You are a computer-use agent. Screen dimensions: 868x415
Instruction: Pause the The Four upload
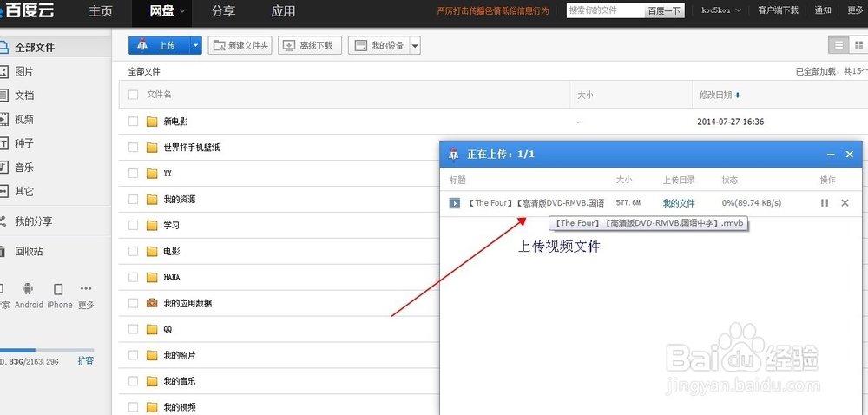(825, 203)
